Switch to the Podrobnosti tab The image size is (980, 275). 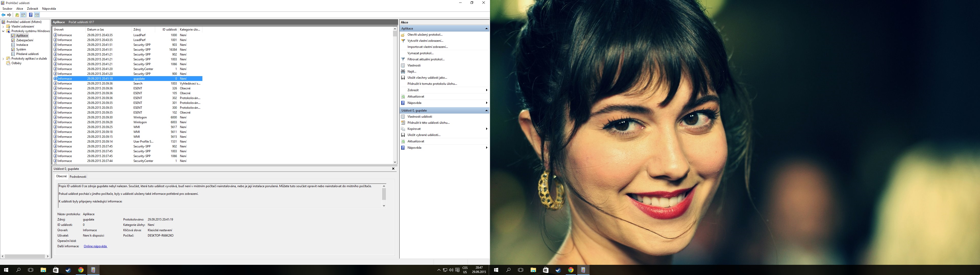tap(78, 177)
